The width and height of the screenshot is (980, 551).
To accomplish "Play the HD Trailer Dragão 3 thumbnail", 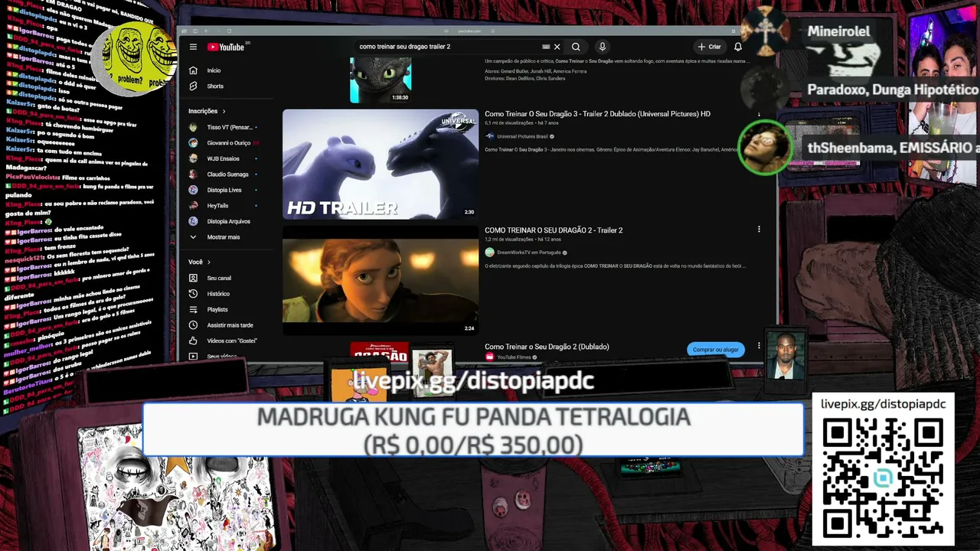I will tap(381, 164).
